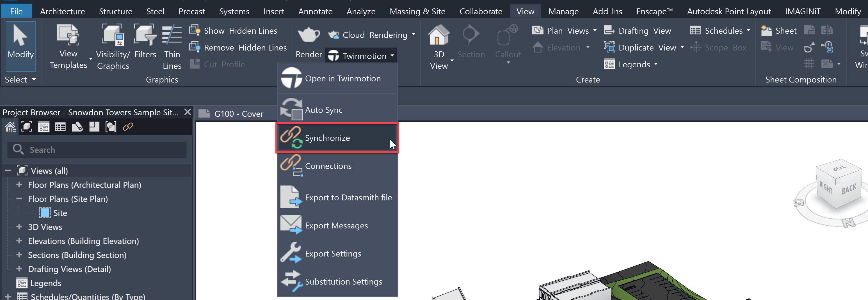Switch to the Structure tab
This screenshot has width=868, height=300.
click(116, 11)
